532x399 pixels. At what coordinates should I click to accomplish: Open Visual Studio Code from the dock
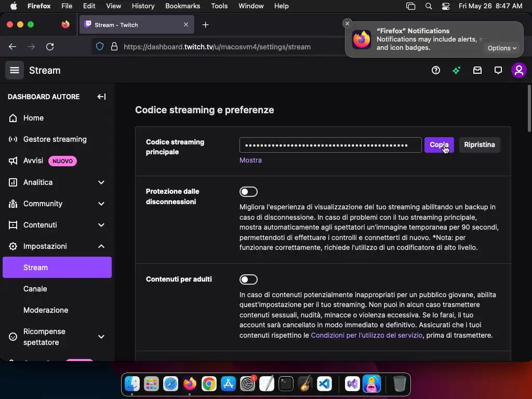[x=324, y=384]
